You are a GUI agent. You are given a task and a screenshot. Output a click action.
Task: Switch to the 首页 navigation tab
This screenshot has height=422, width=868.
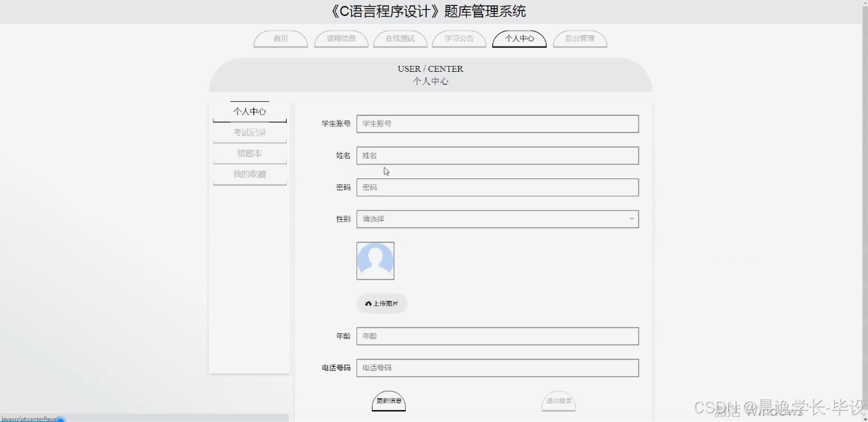click(280, 39)
